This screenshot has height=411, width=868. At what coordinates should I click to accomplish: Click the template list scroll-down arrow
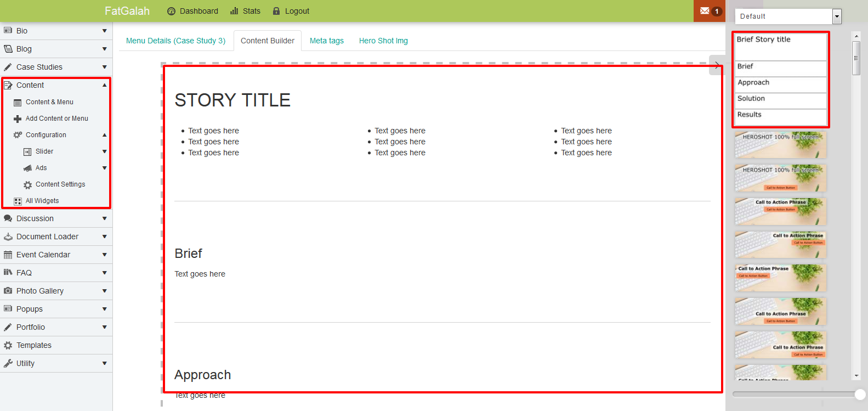click(x=856, y=376)
